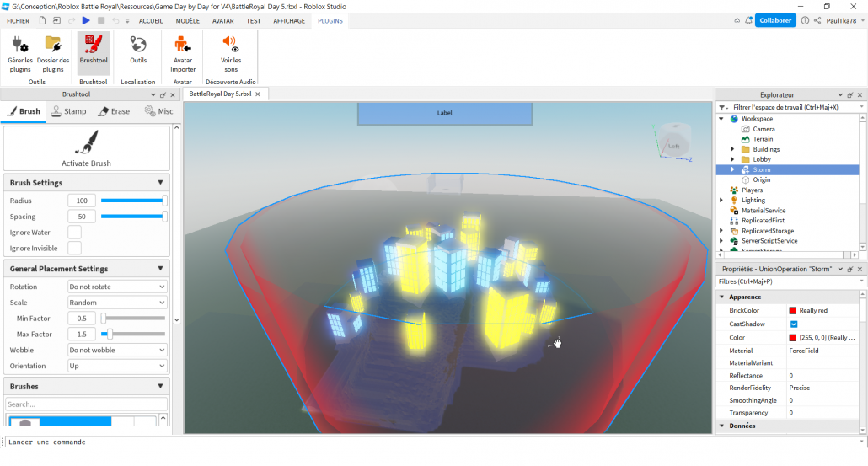Start playtest with the blue play button
The height and width of the screenshot is (466, 868).
tap(86, 20)
